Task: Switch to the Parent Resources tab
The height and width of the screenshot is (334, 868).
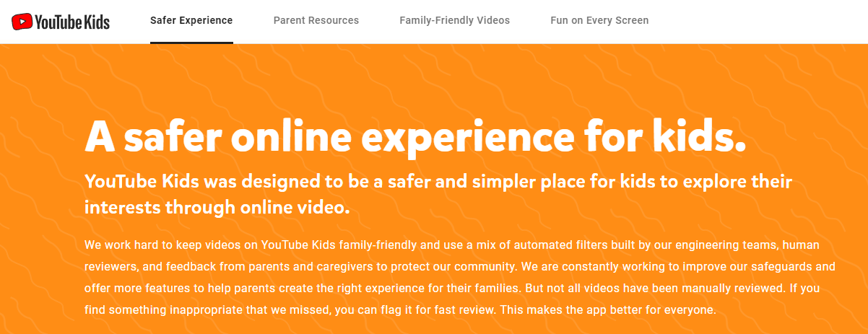Action: pos(316,20)
